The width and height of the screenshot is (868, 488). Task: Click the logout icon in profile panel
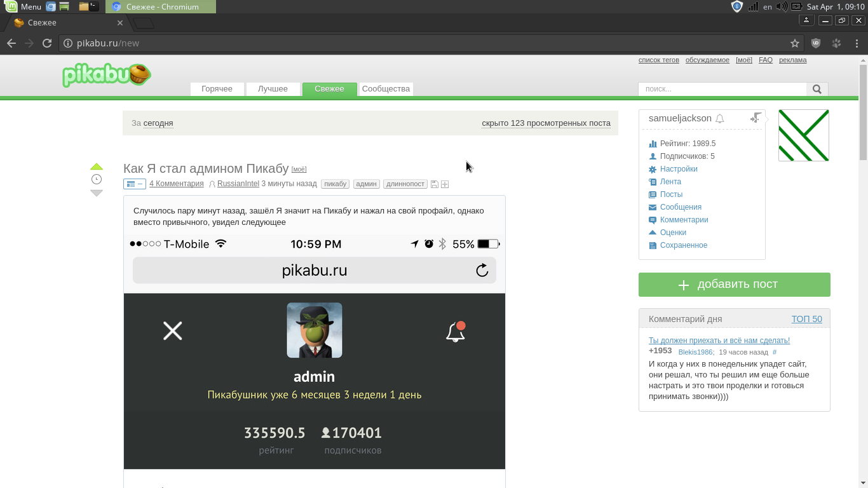click(756, 118)
